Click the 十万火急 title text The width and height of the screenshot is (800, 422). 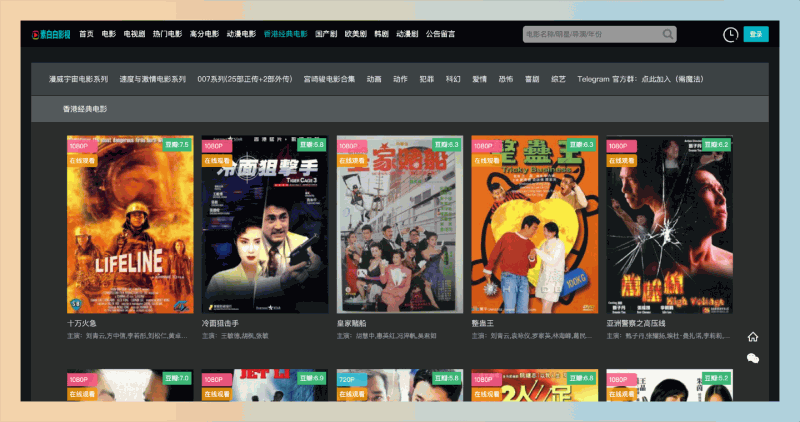click(82, 324)
